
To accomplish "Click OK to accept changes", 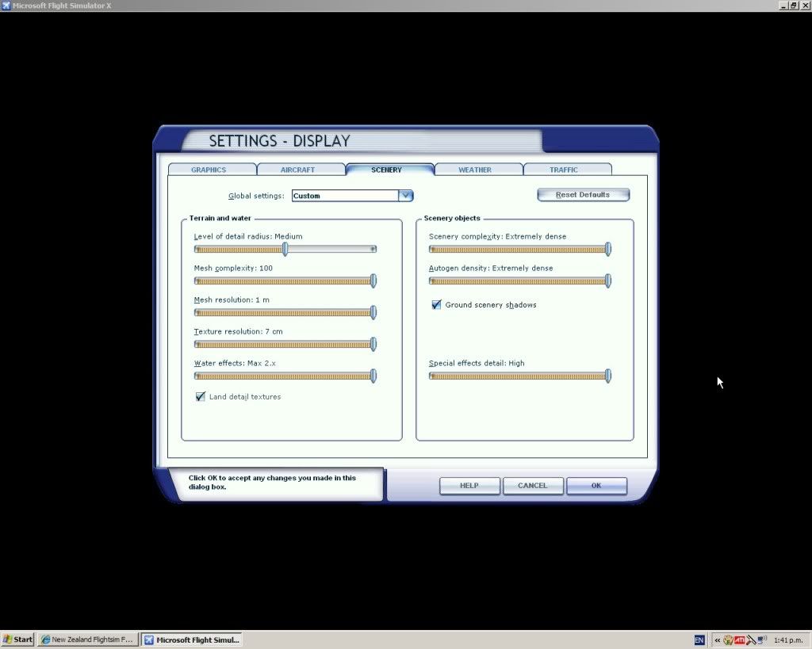I will [x=596, y=486].
